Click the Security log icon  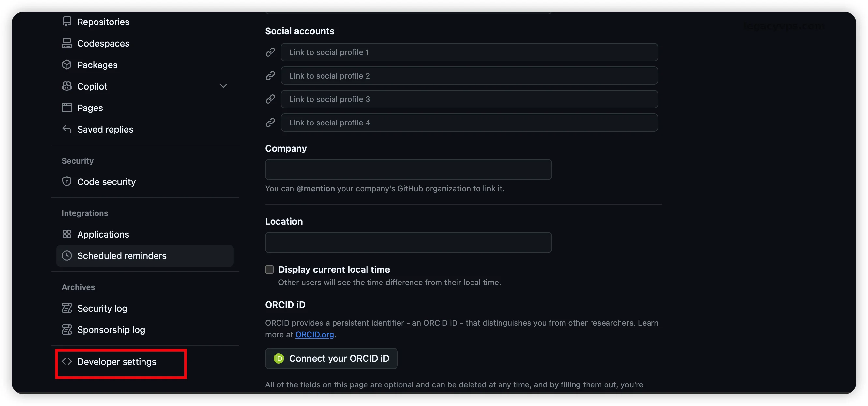click(67, 308)
